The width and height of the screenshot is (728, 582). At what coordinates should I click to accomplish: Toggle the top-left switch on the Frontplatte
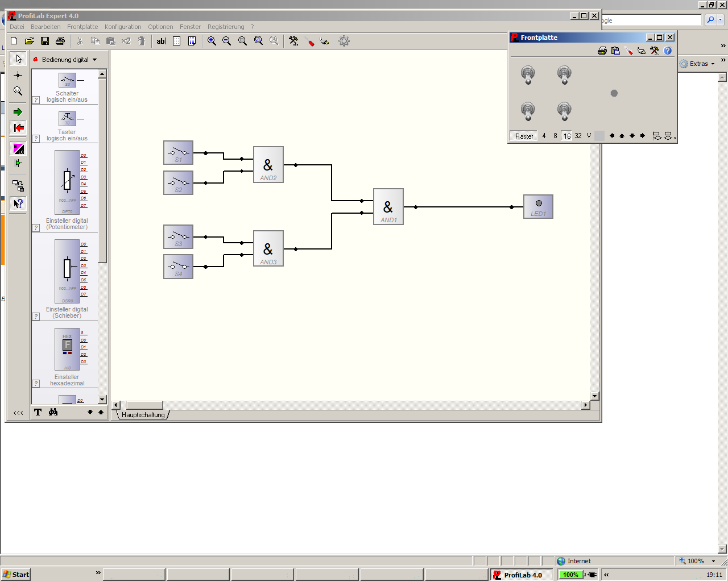tap(528, 74)
